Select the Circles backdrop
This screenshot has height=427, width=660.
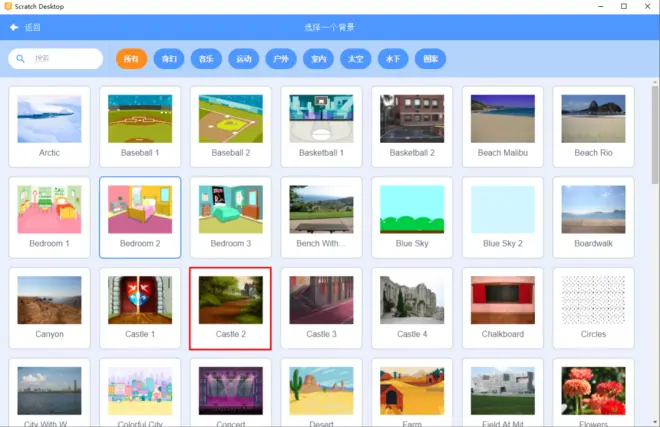[x=593, y=308]
